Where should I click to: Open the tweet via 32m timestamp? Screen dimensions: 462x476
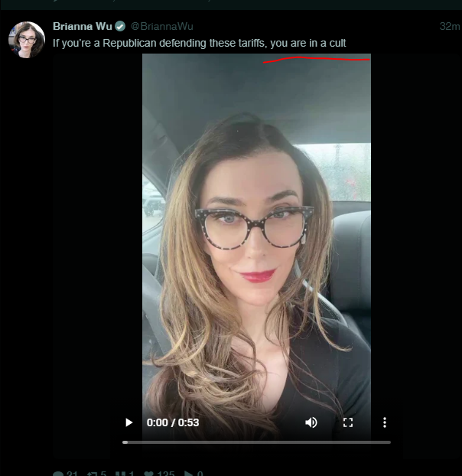tap(450, 27)
